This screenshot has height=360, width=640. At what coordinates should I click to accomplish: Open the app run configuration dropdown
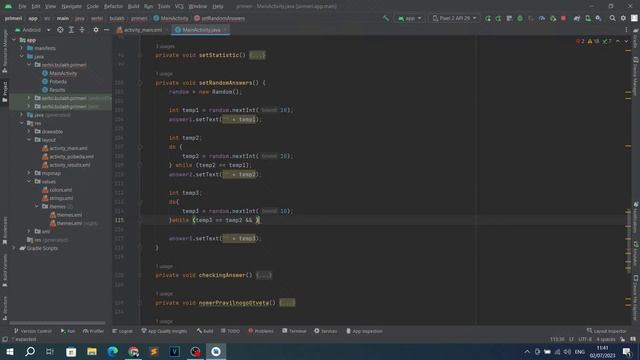coord(410,18)
